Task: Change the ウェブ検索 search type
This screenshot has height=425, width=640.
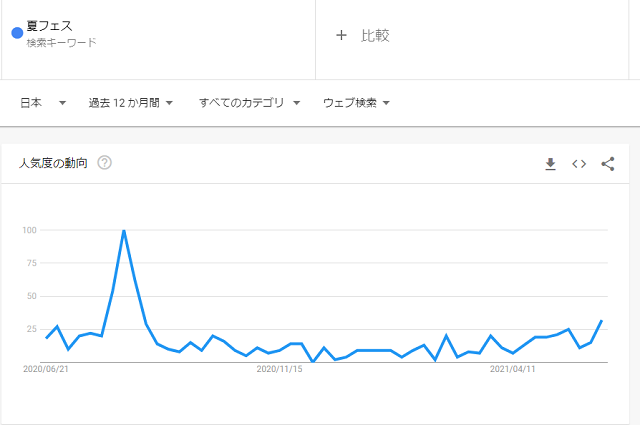Action: (x=356, y=103)
